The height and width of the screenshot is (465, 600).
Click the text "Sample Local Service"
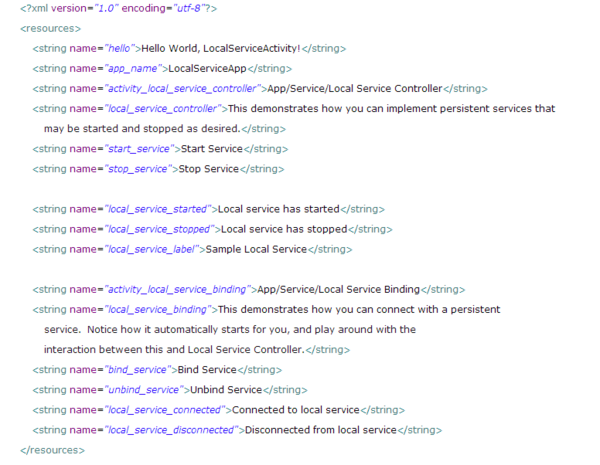point(256,249)
